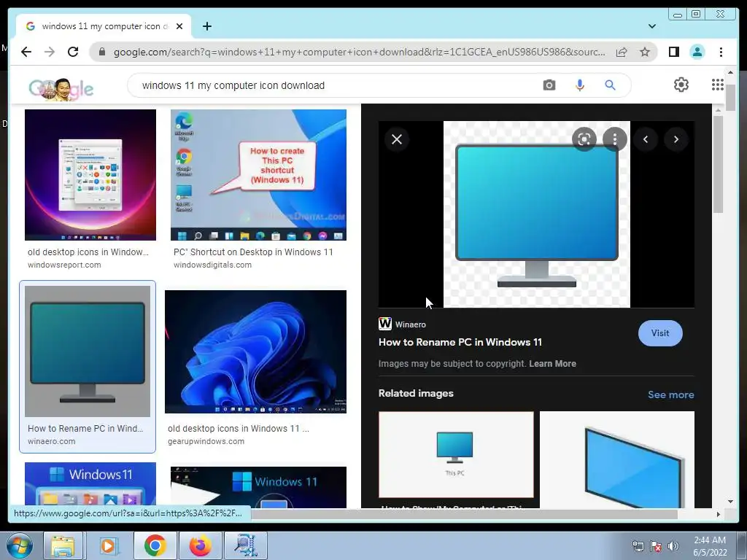Viewport: 747px width, 560px height.
Task: Open the This PC related image
Action: tap(456, 455)
